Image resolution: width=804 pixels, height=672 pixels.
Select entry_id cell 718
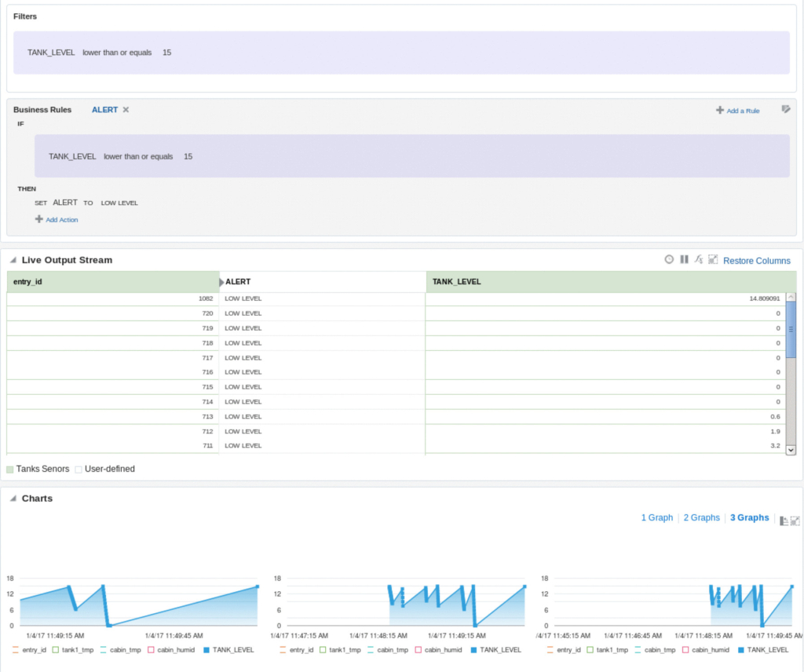point(113,343)
